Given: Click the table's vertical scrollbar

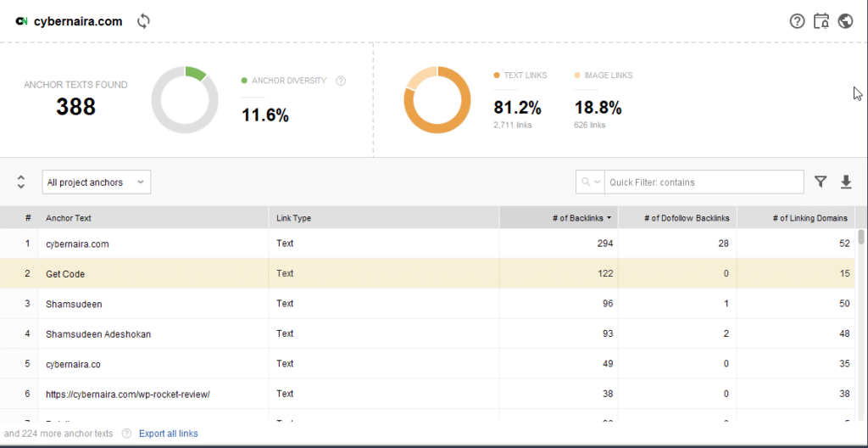Looking at the screenshot, I should [x=861, y=238].
